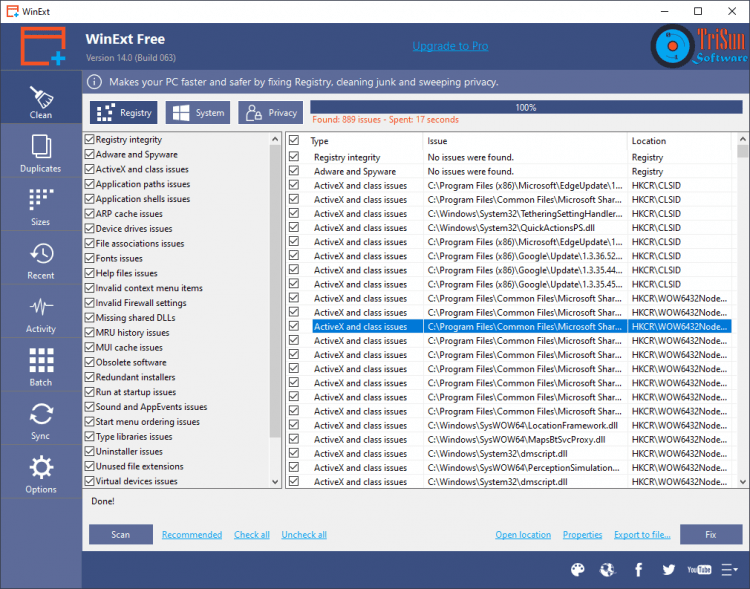Toggle select-all checkbox in results header
Screen dimensions: 750x589
coord(294,141)
